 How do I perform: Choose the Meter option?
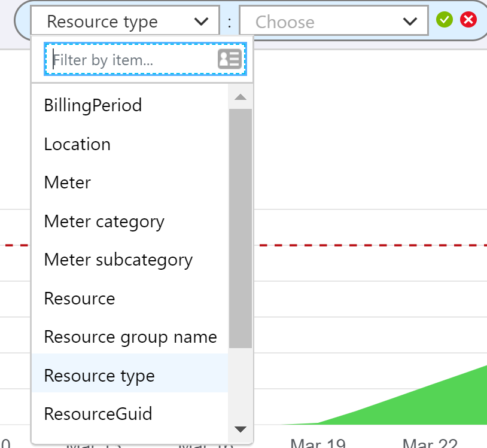coord(67,183)
